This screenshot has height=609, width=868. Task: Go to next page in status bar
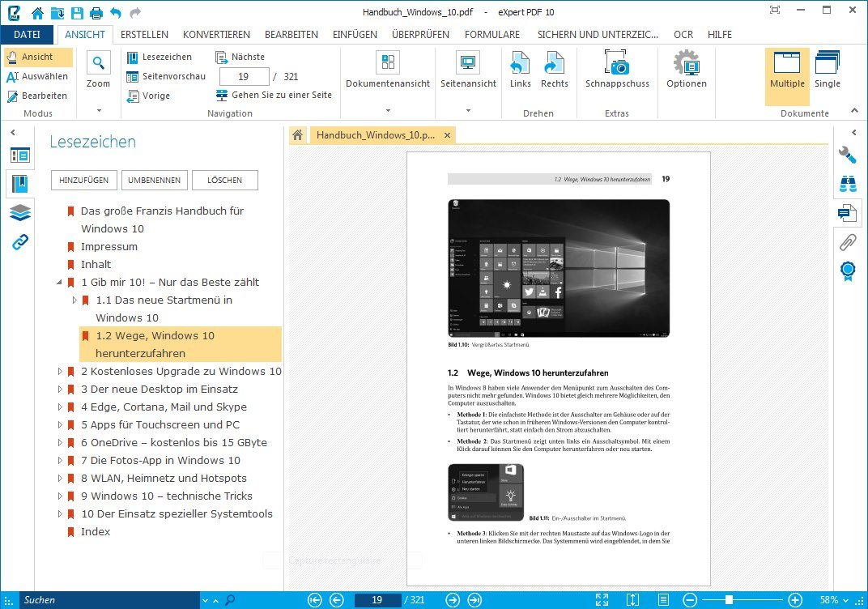coord(453,599)
